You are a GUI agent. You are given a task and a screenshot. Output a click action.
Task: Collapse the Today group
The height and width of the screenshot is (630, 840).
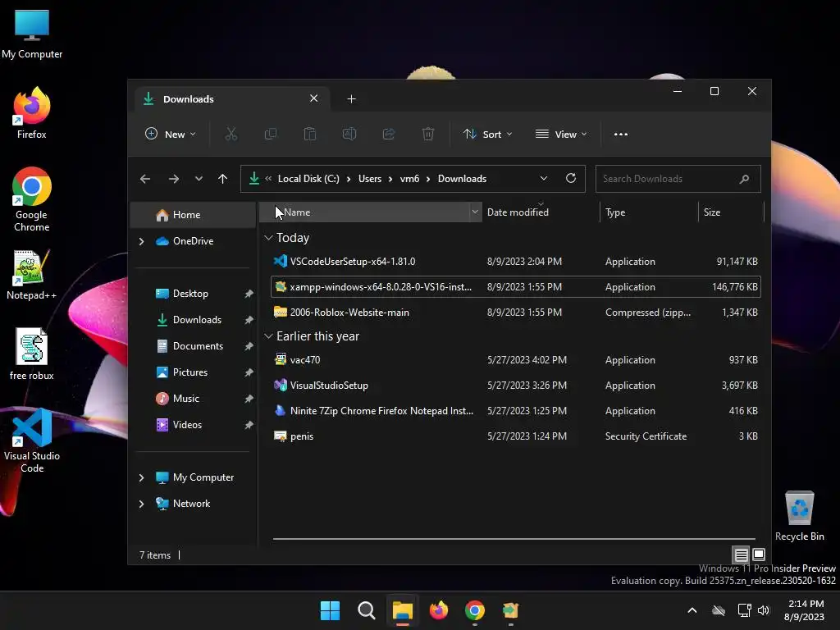pos(268,237)
